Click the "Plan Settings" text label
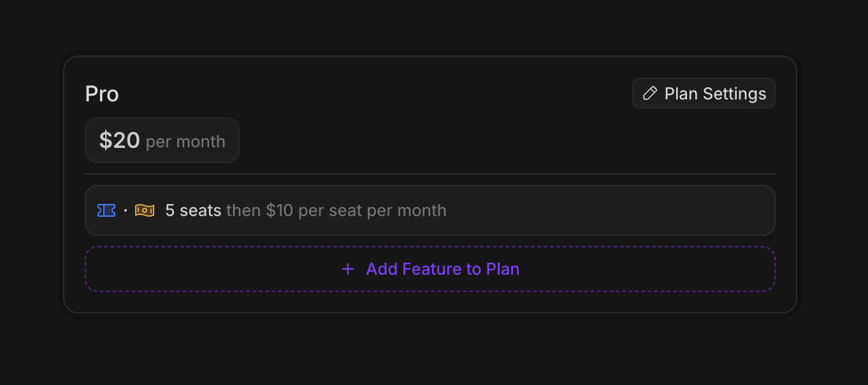Screen dimensions: 868x385 pyautogui.click(x=715, y=94)
